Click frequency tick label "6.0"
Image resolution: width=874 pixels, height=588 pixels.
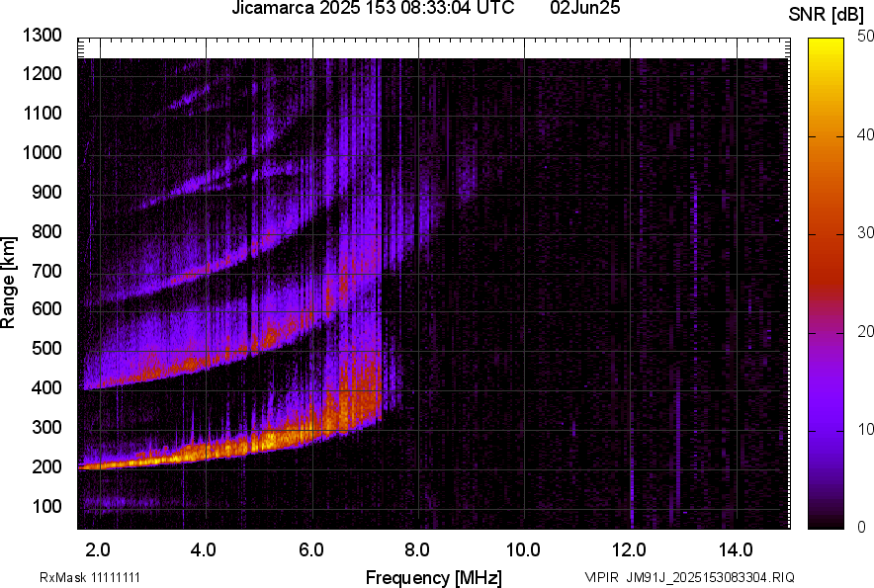point(311,550)
